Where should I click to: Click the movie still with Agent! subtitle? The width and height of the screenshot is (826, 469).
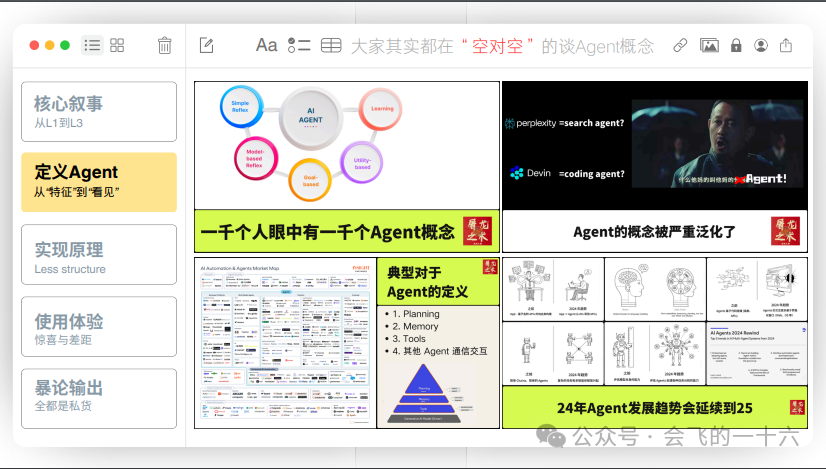click(717, 143)
